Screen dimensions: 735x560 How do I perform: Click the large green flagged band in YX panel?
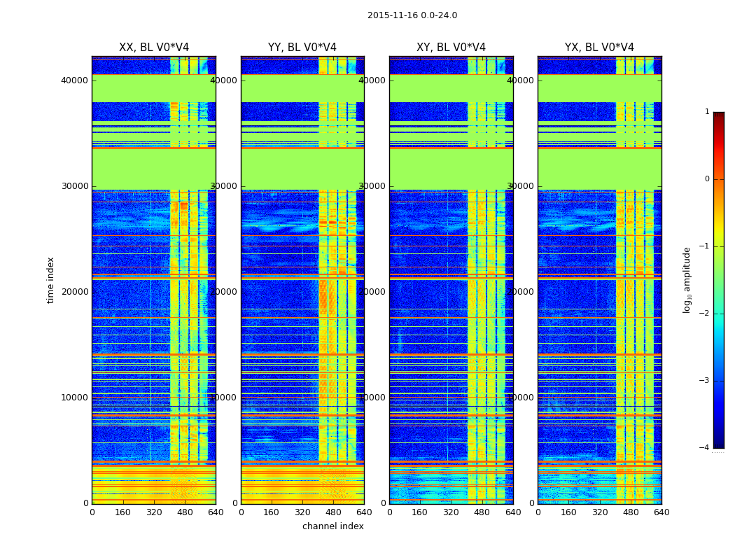[x=599, y=169]
